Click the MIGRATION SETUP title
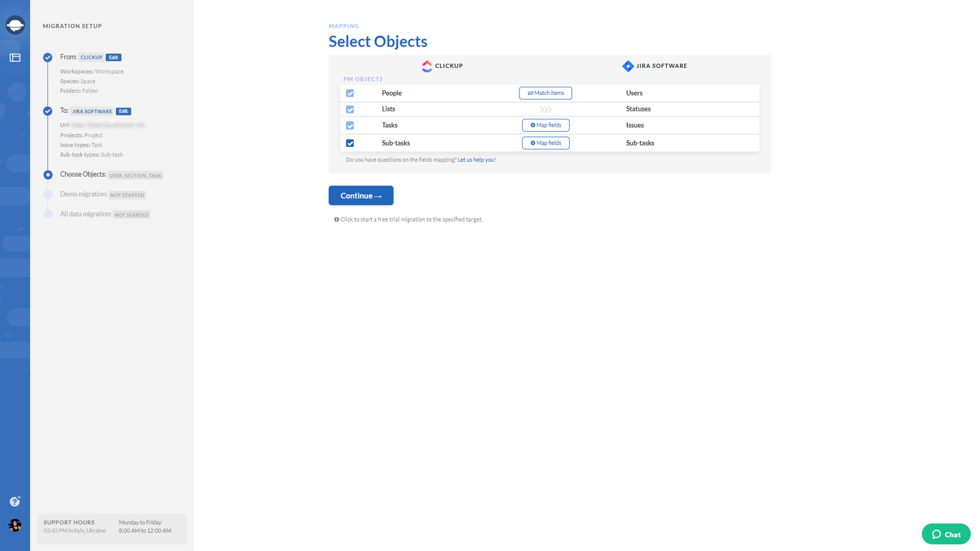Viewport: 980px width, 551px height. pyautogui.click(x=72, y=26)
